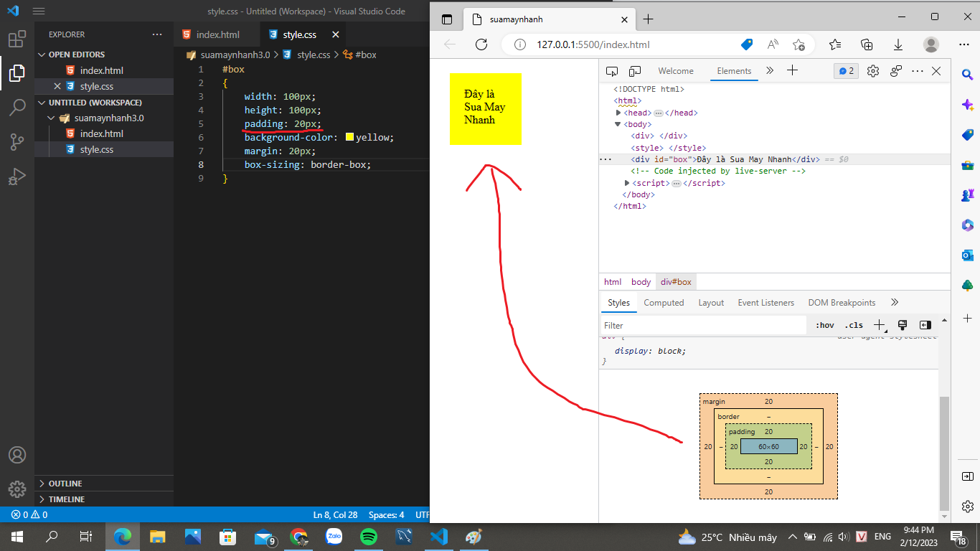
Task: Toggle rendering emulations paintbrush icon
Action: [903, 325]
